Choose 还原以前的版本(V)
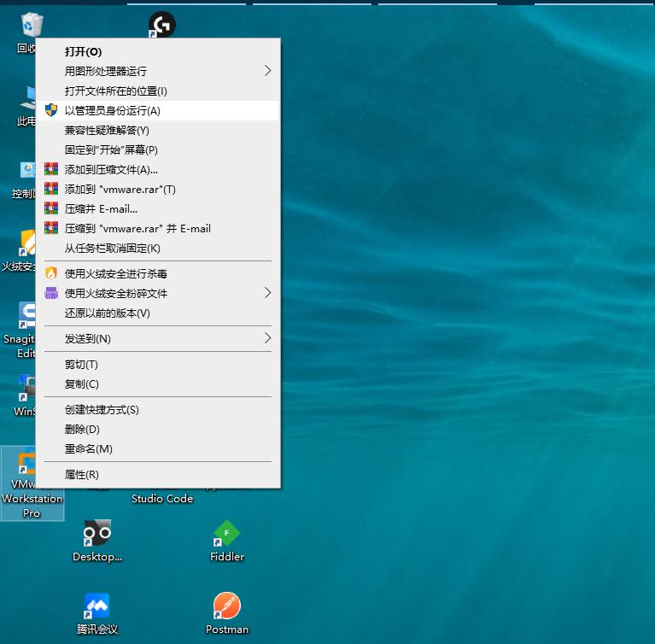Viewport: 655px width, 644px height. point(158,313)
